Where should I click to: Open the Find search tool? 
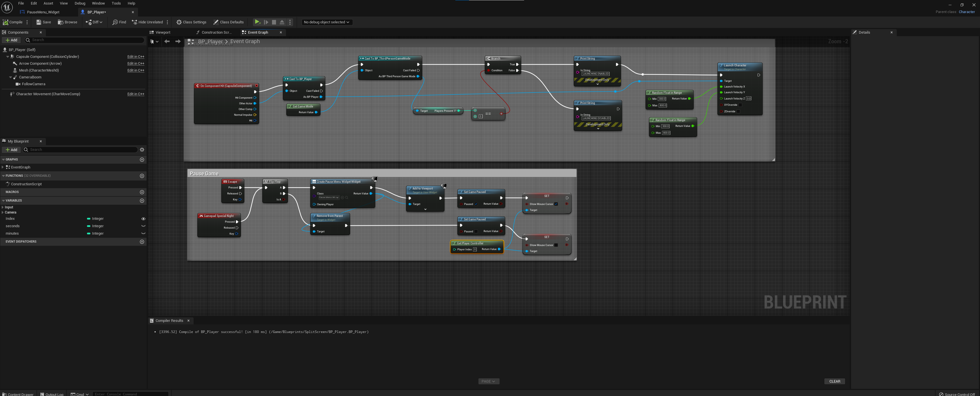coord(119,22)
